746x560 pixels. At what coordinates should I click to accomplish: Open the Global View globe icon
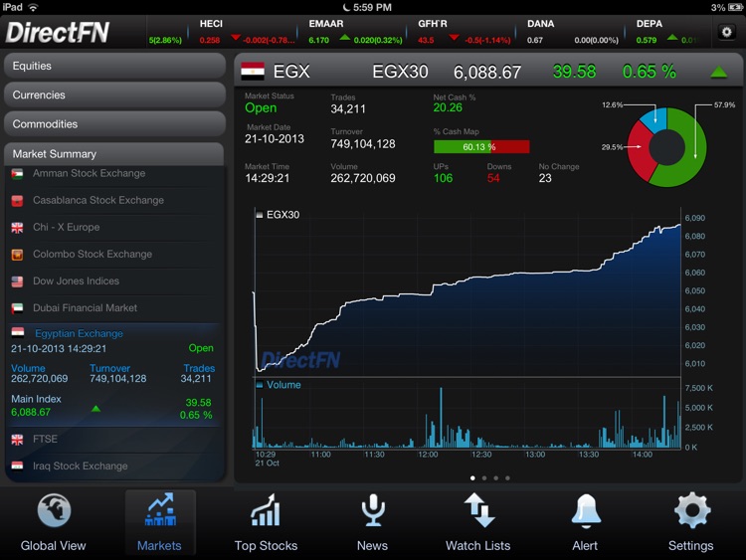54,510
